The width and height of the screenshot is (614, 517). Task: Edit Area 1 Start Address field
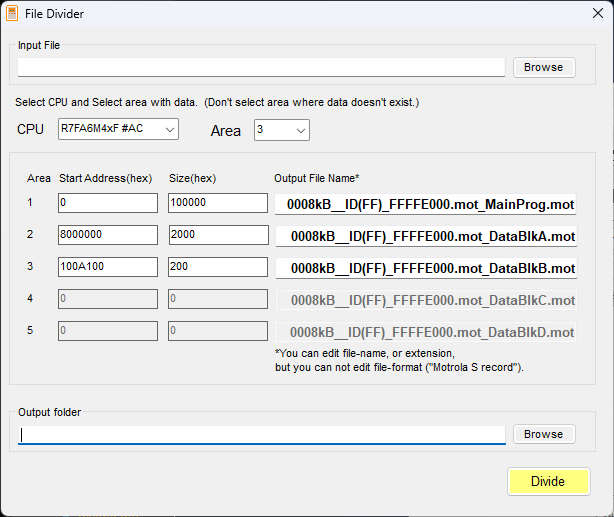107,203
